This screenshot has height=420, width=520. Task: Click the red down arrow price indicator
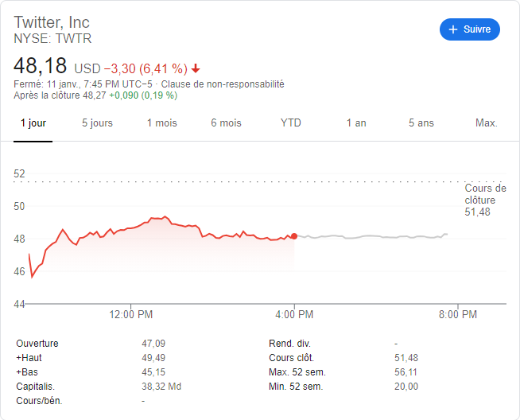[196, 68]
